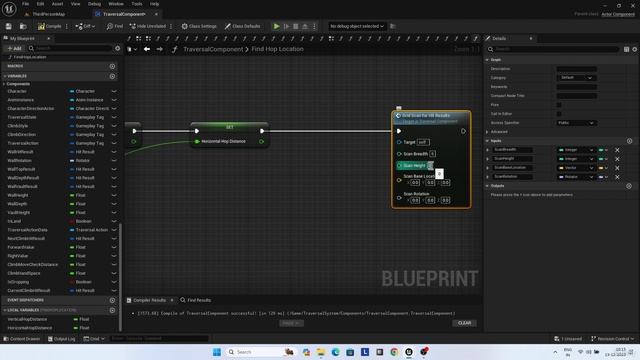Screen dimensions: 640x360
Task: Click the CLEAR button in Compiler Results
Action: (x=464, y=323)
